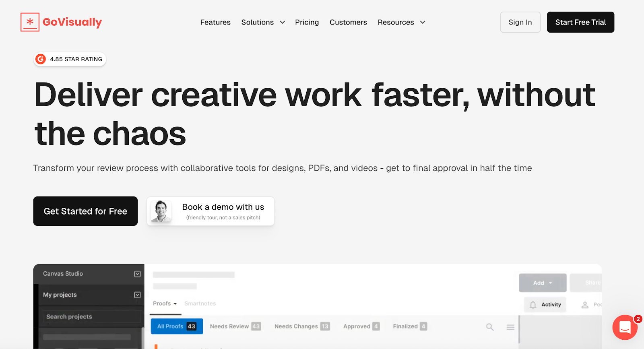Viewport: 644px width, 349px height.
Task: Open the Features menu item
Action: pyautogui.click(x=215, y=23)
